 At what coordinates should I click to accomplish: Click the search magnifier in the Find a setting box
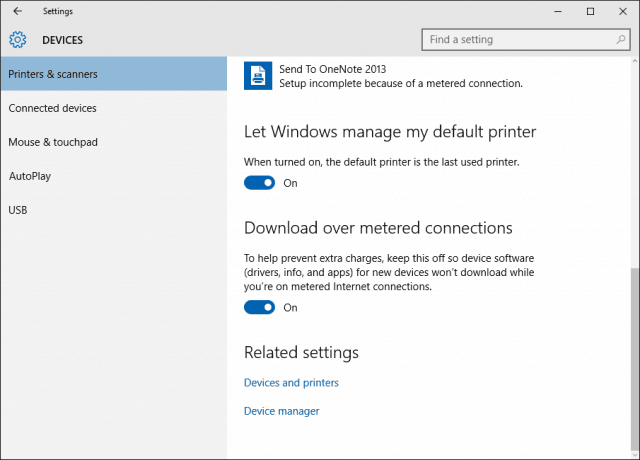pos(620,40)
